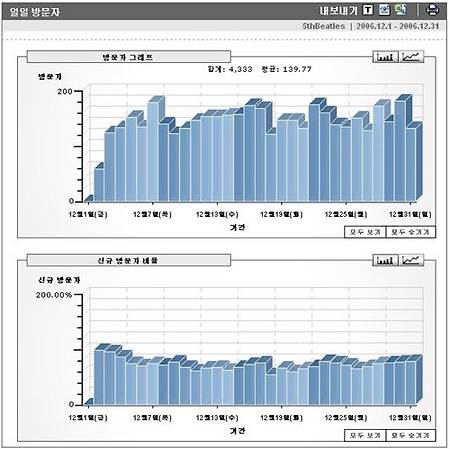Screen dimensions: 450x449
Task: Select the 신규 방문자 비율 panel title
Action: click(x=128, y=260)
